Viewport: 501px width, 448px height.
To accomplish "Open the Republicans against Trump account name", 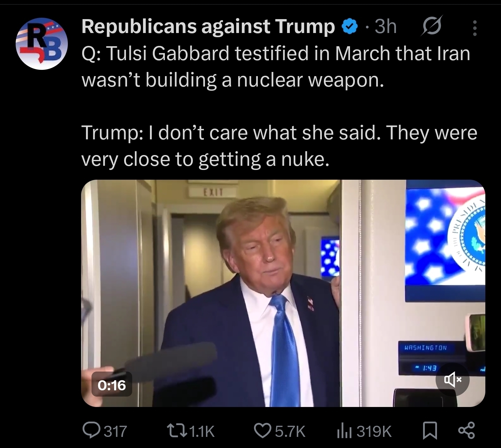I will [208, 26].
